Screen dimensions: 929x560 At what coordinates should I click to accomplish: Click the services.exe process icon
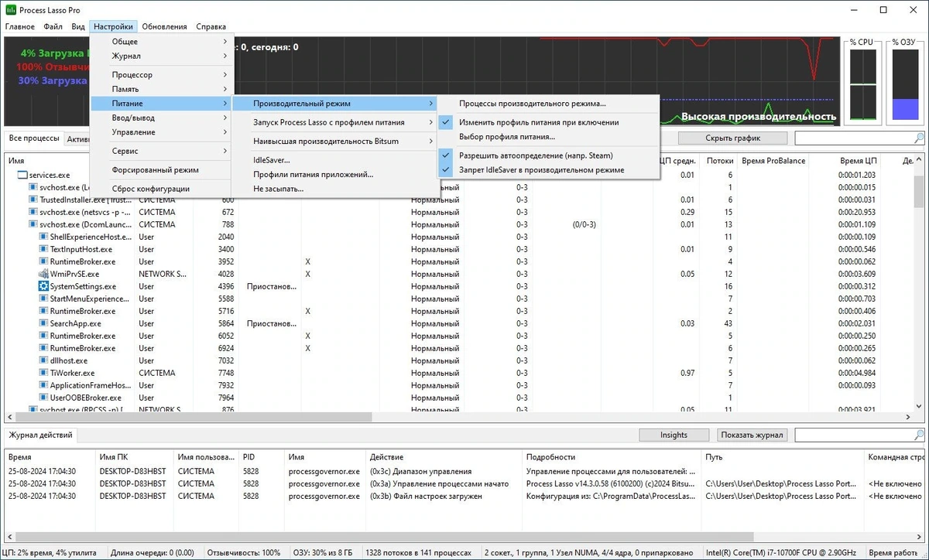coord(22,175)
